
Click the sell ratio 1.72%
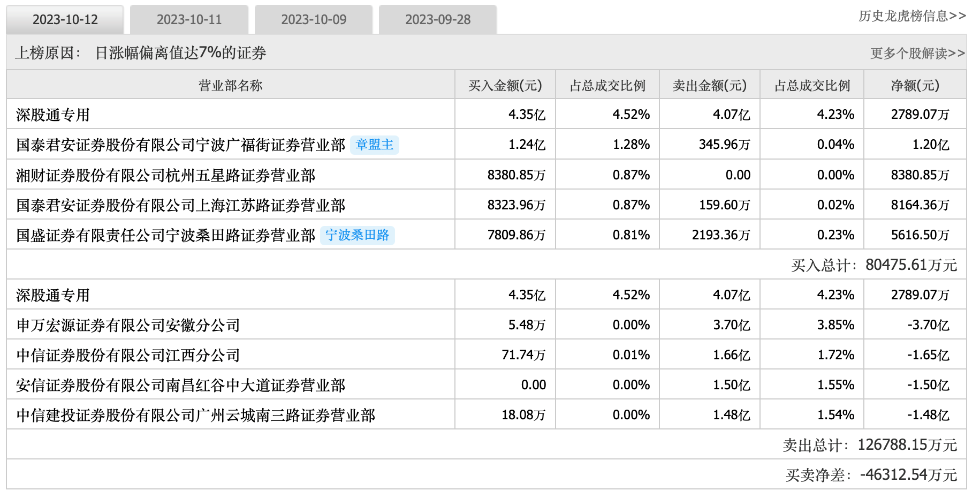pos(836,355)
